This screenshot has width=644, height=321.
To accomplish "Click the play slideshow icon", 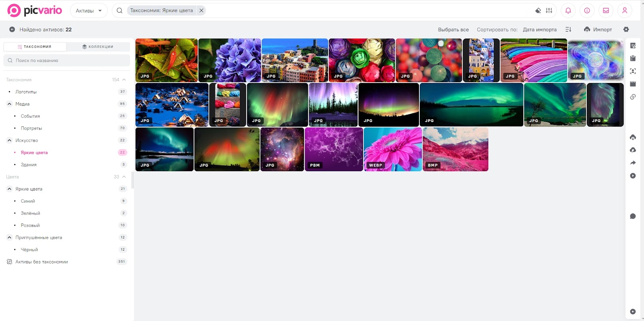I will pos(633,176).
